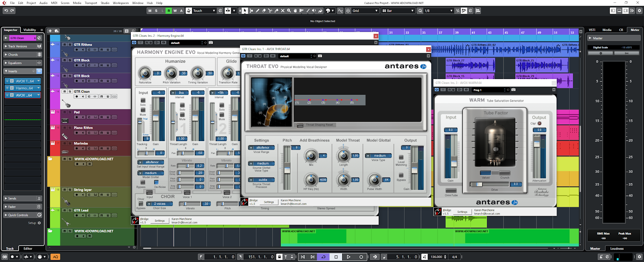Click the Drive slider in WARM plugin
This screenshot has height=262, width=644.
[489, 184]
